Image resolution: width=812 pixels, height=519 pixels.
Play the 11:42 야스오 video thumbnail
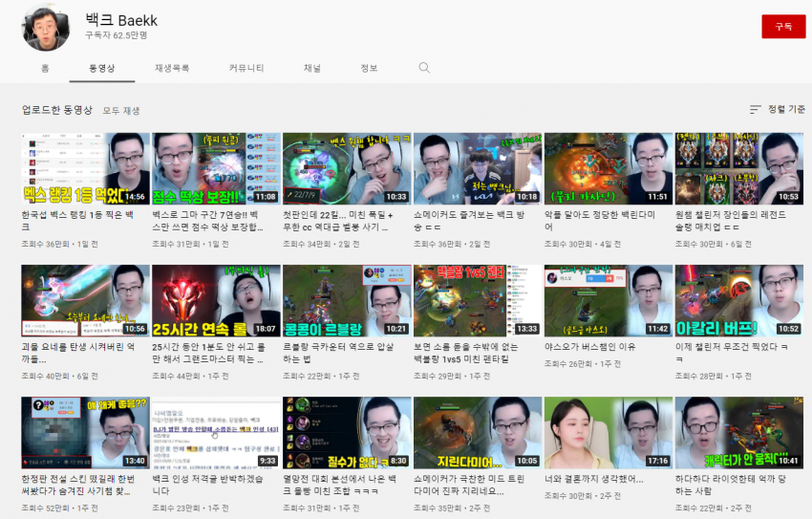(x=609, y=300)
